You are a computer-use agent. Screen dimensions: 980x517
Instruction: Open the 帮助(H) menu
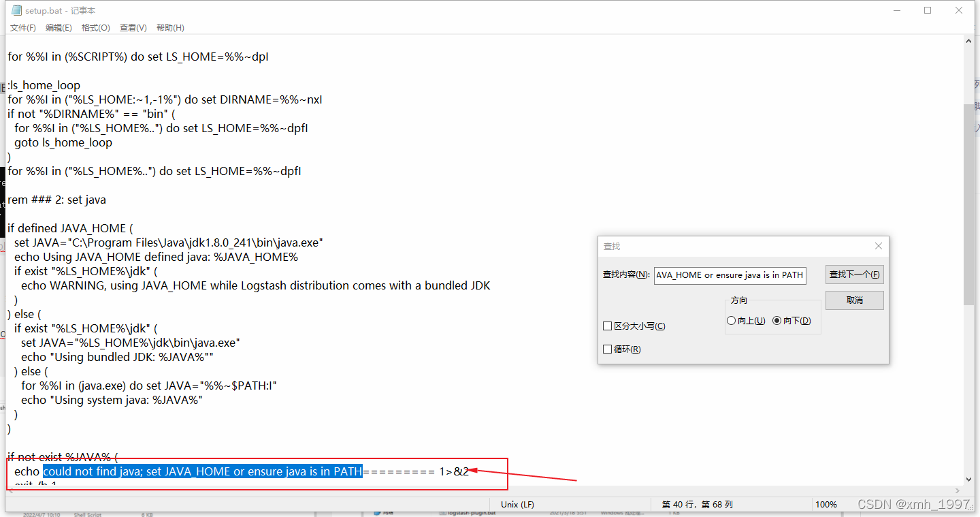click(x=168, y=27)
